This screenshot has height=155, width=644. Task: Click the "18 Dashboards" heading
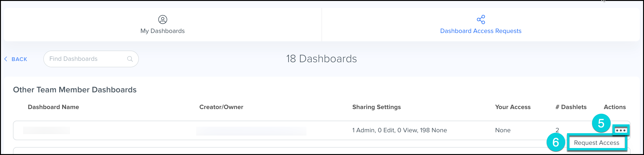click(321, 59)
